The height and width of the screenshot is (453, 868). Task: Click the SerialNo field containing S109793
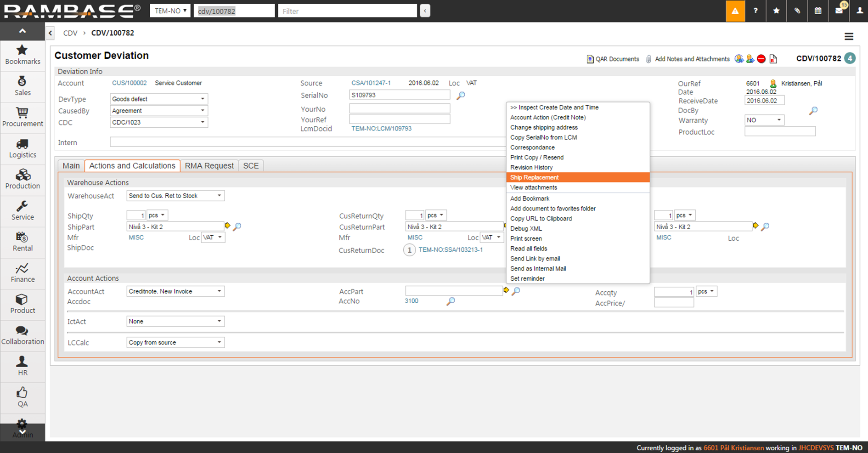(400, 95)
